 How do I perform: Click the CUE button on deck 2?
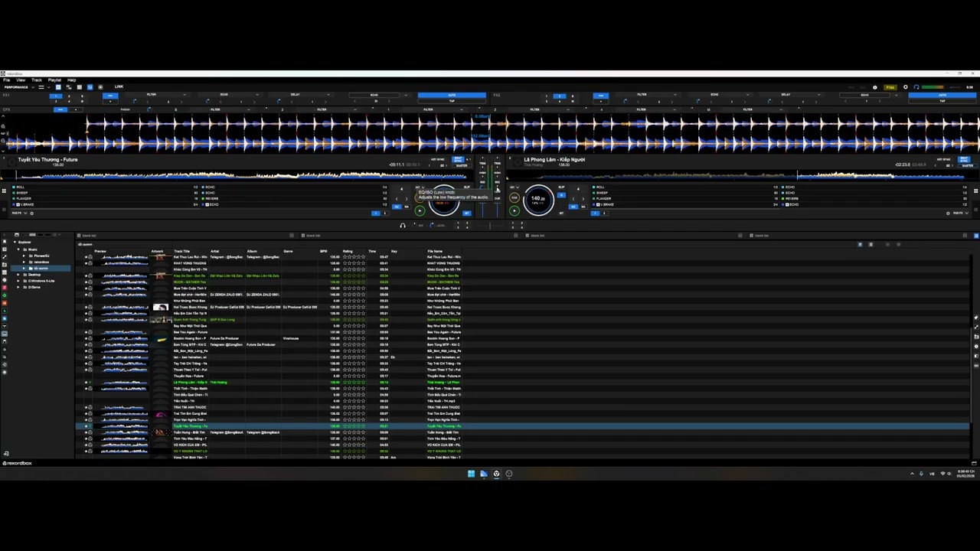514,199
